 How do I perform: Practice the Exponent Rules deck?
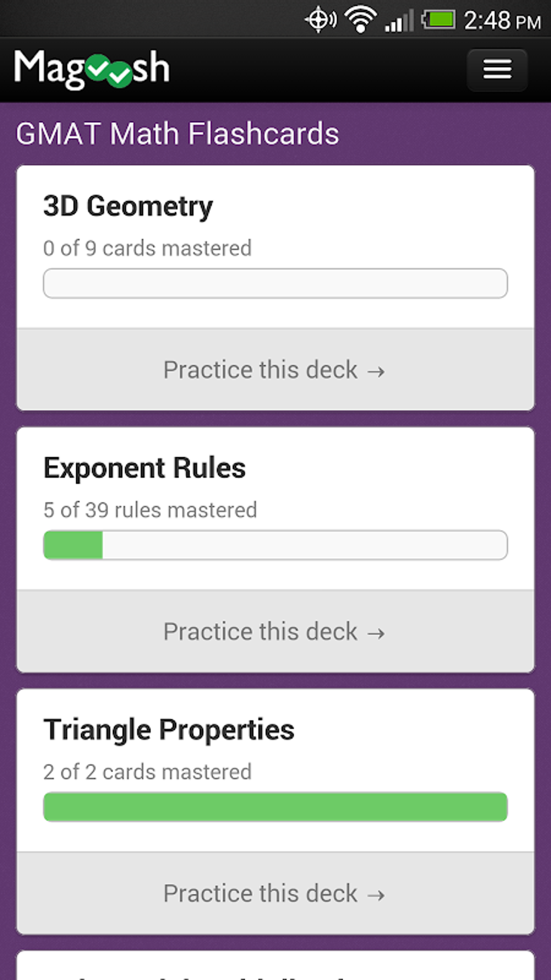pyautogui.click(x=275, y=632)
